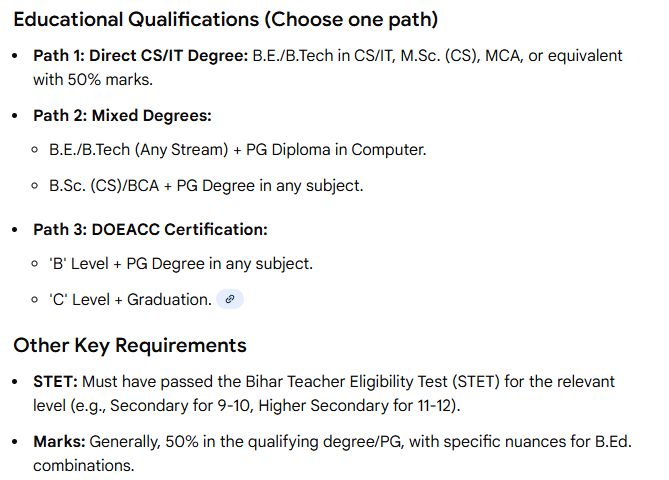Screen dimensions: 669x480
Task: Click the "Other Key Requirements" heading
Action: click(130, 346)
